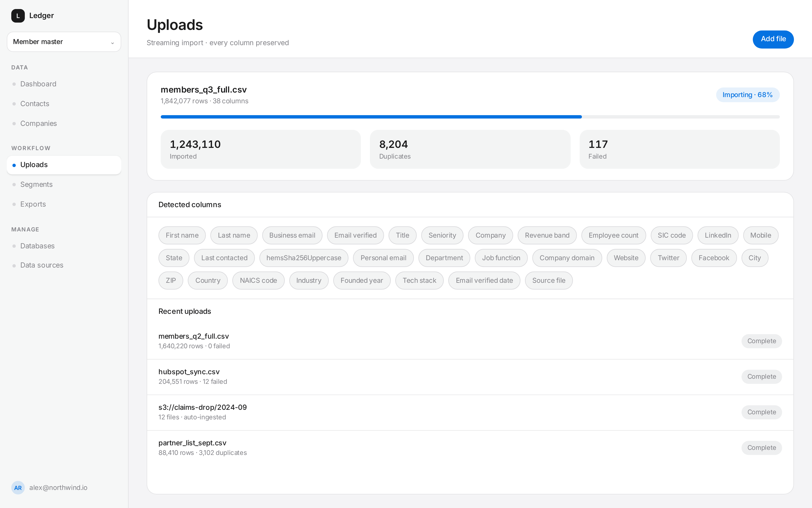812x508 pixels.
Task: Select the Mobile column chip
Action: click(761, 235)
